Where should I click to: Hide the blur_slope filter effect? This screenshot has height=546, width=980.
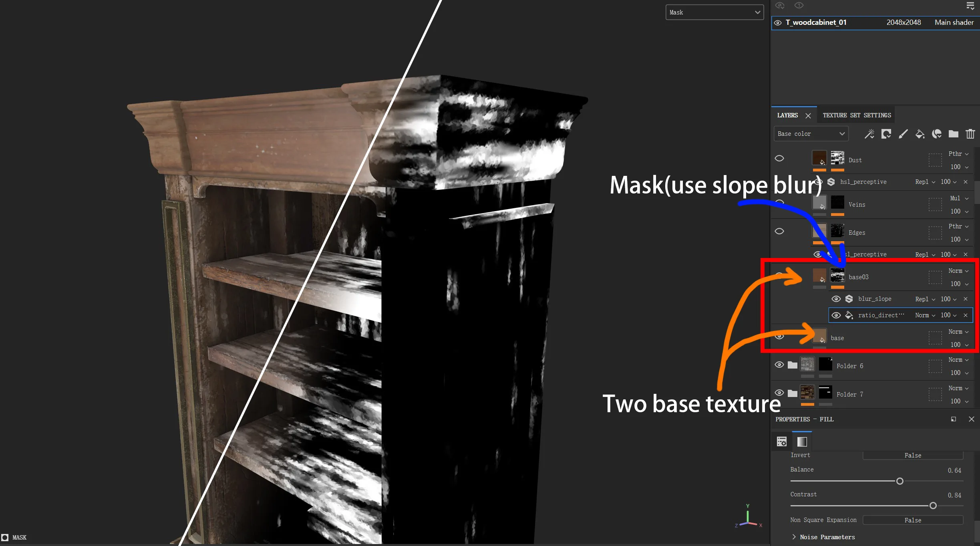tap(836, 299)
